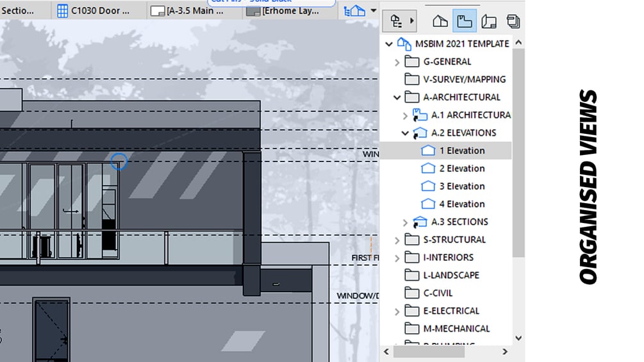This screenshot has height=362, width=644.
Task: Collapse the A.2 ELEVATIONS folder
Action: click(405, 133)
